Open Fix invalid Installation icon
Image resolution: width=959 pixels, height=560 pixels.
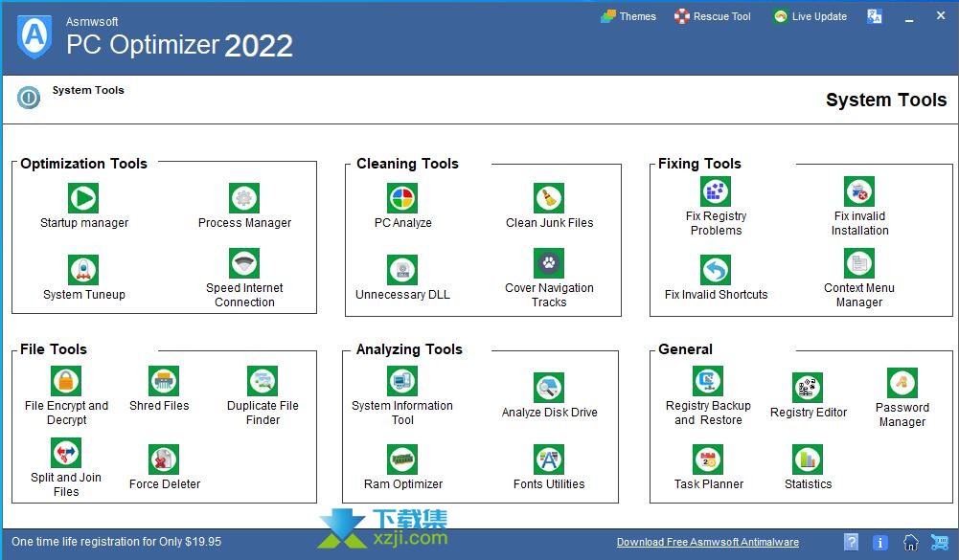(859, 191)
